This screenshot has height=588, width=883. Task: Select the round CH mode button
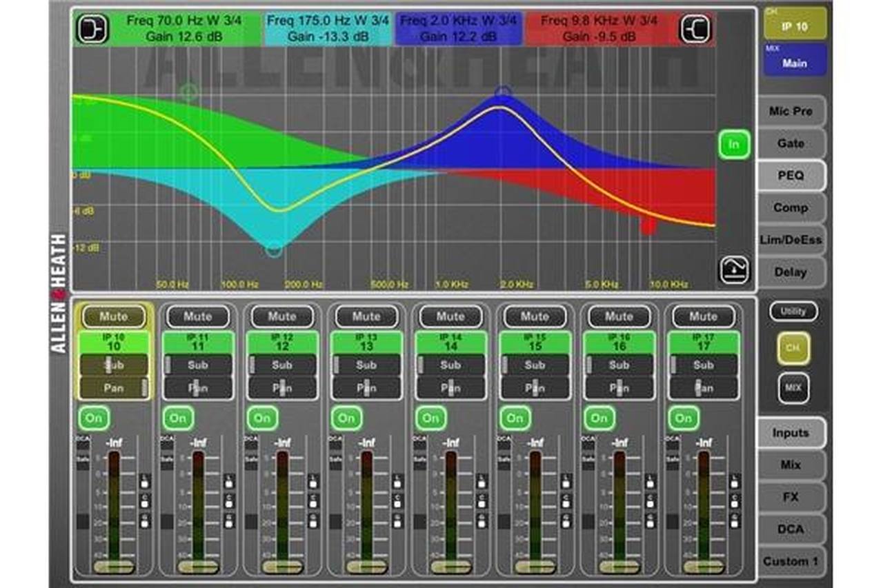click(793, 348)
